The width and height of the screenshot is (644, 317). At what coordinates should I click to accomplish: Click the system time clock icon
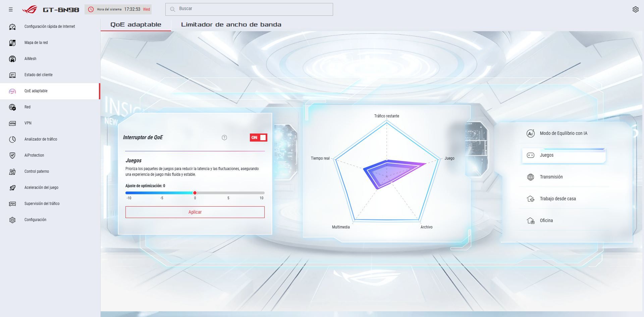(91, 9)
